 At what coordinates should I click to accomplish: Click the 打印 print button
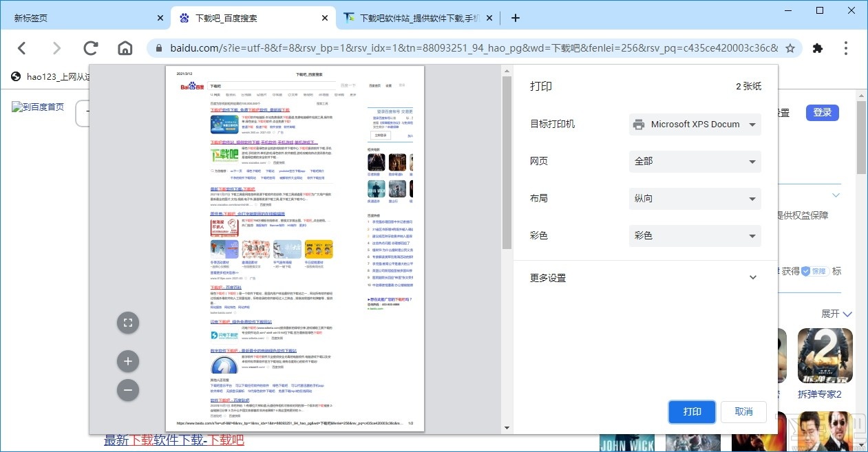pyautogui.click(x=692, y=412)
